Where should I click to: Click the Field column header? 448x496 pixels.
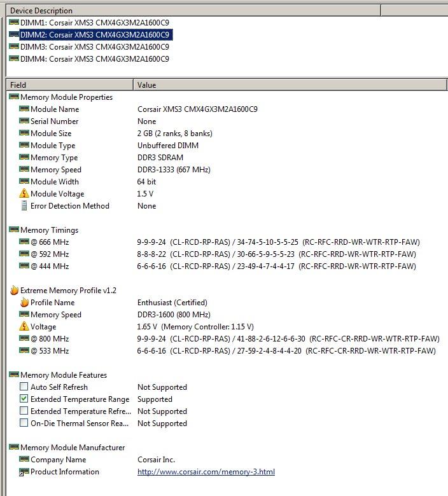[70, 85]
